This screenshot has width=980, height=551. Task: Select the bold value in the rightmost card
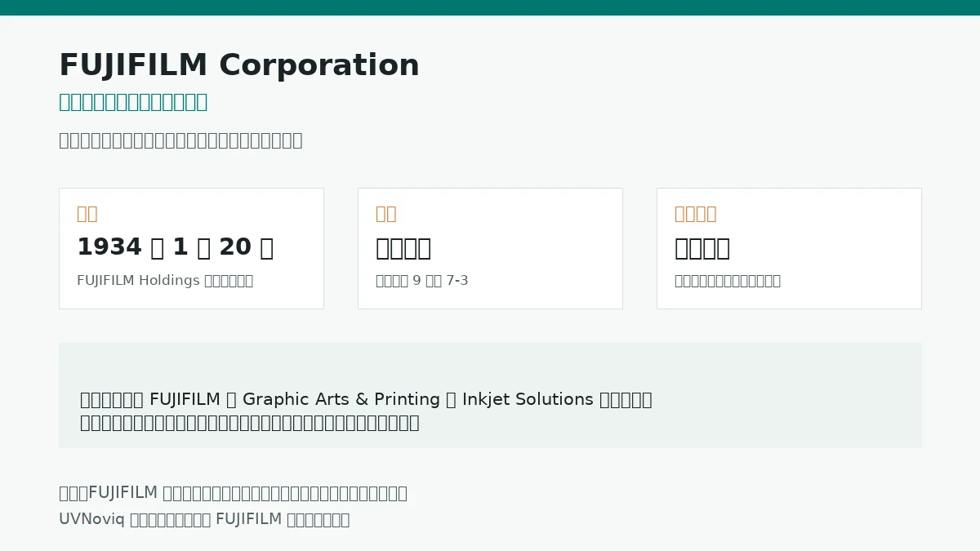(x=702, y=247)
